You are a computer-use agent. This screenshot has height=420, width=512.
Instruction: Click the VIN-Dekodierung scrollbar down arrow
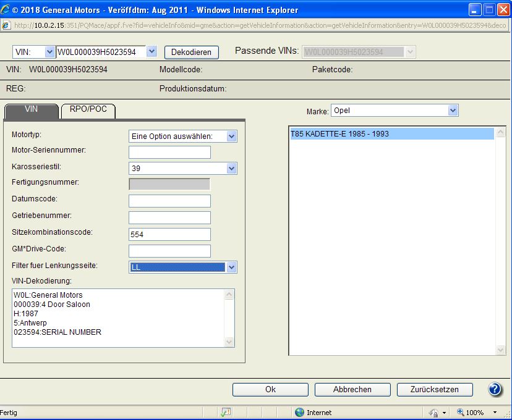tap(229, 342)
